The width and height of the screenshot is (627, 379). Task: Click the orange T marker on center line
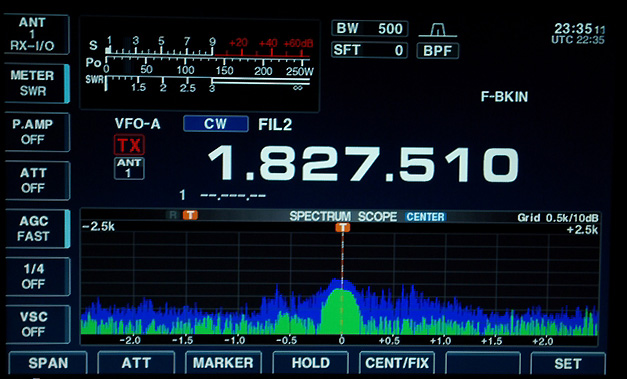coord(343,227)
